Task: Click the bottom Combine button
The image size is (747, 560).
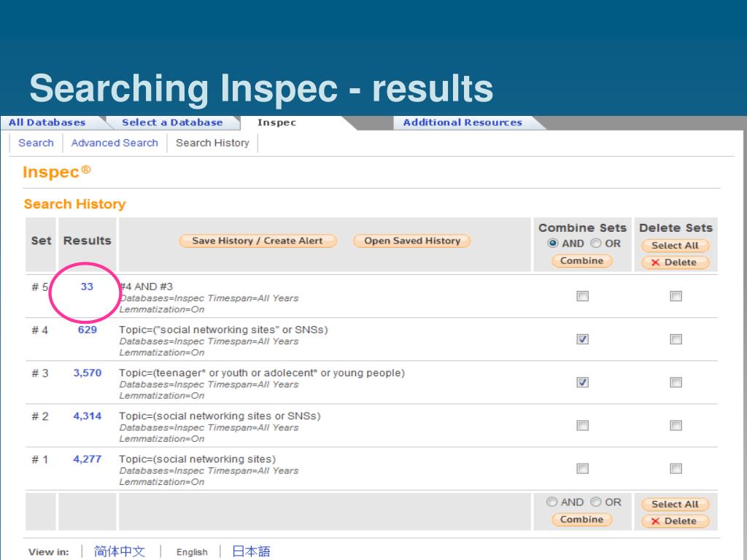Action: click(x=581, y=519)
